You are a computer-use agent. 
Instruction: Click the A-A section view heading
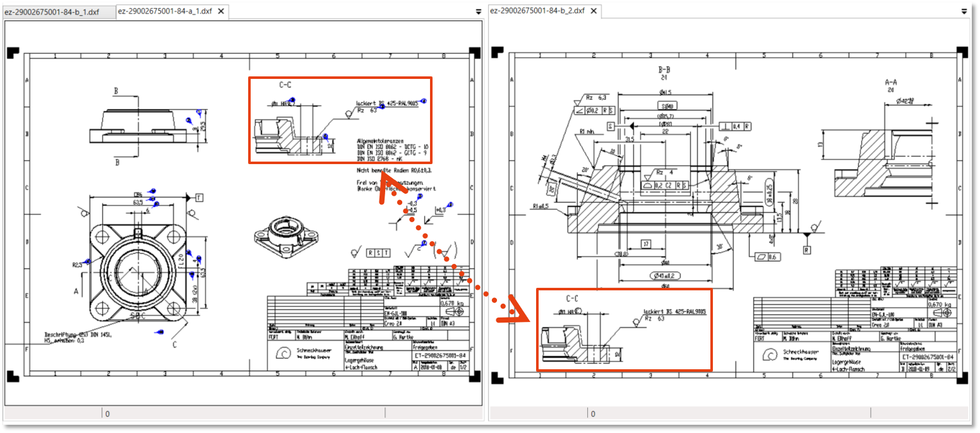[x=891, y=83]
